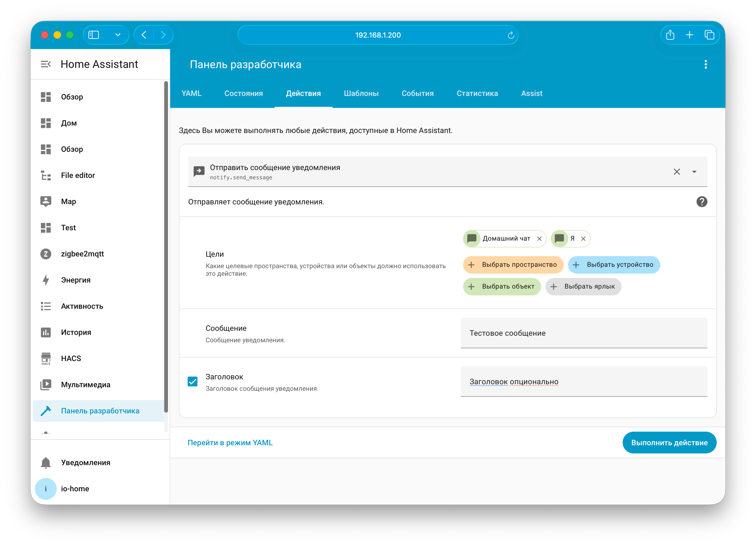Click the Safari address bar 192.168.1.200
This screenshot has height=545, width=756.
point(378,35)
